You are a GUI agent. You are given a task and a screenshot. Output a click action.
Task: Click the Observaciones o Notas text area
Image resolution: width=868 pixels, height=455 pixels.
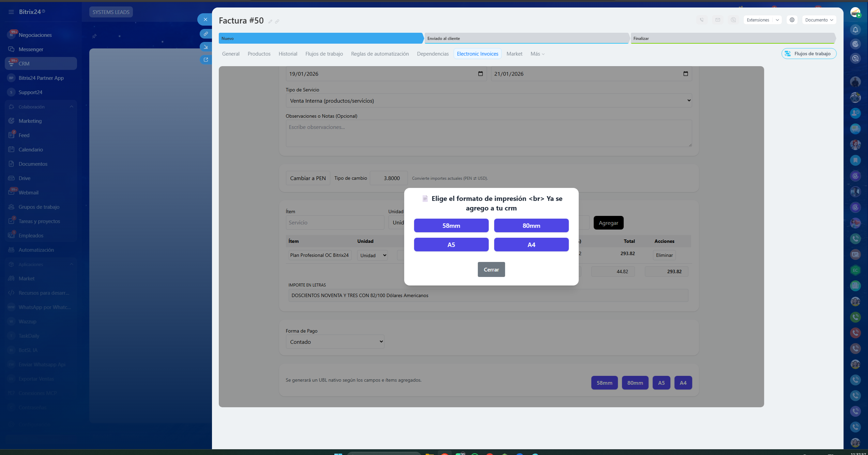[x=489, y=133]
